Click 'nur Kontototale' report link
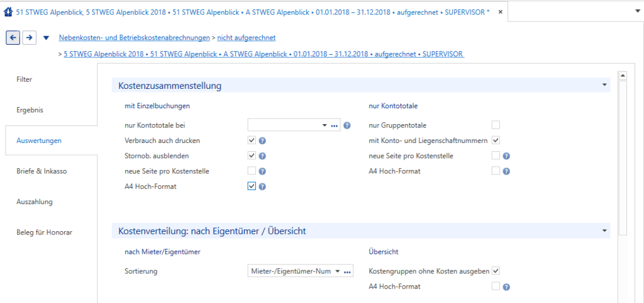644x303 pixels. (393, 106)
